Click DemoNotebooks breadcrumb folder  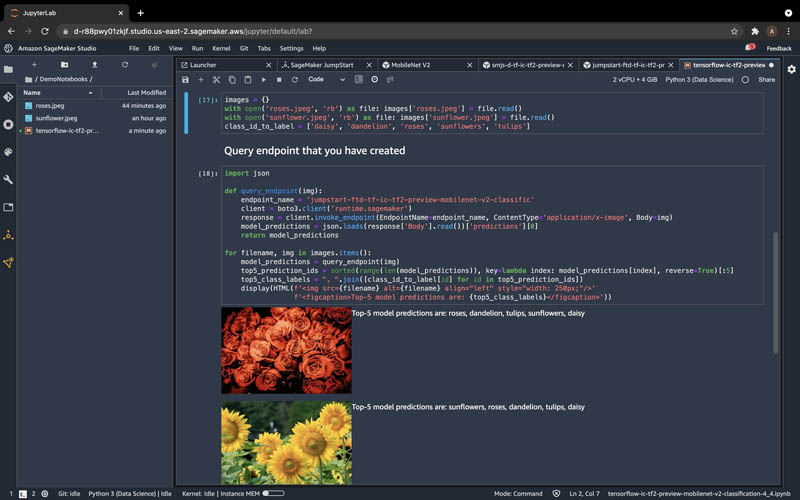point(63,79)
